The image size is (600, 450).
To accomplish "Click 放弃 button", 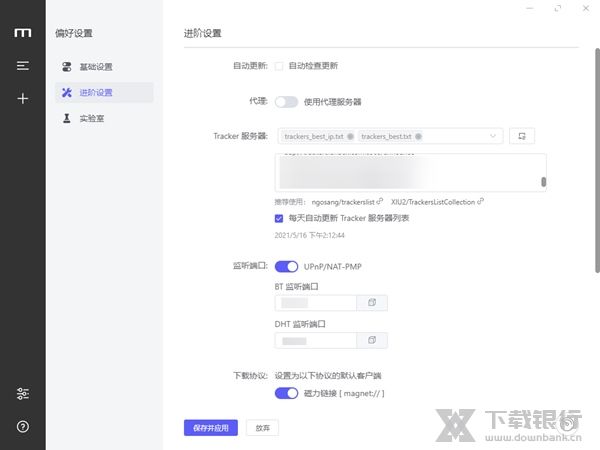I will (x=262, y=428).
